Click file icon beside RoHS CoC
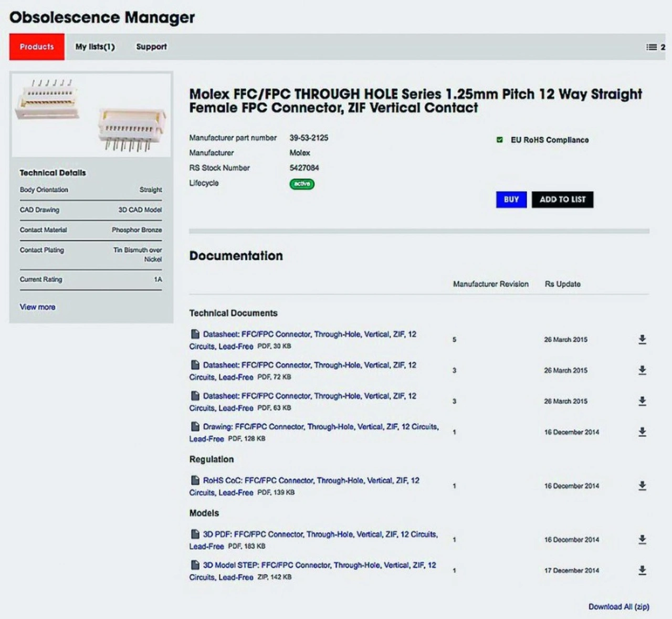Image resolution: width=672 pixels, height=619 pixels. (195, 480)
